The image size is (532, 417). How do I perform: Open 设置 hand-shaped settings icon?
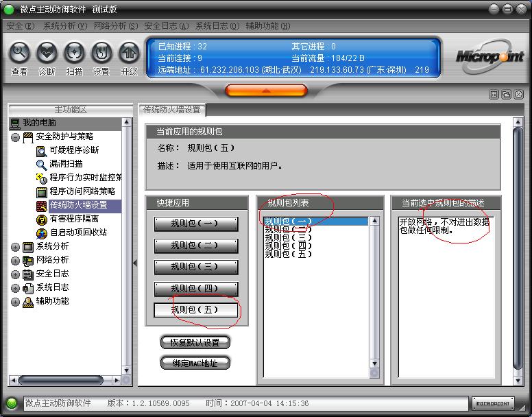coord(101,53)
